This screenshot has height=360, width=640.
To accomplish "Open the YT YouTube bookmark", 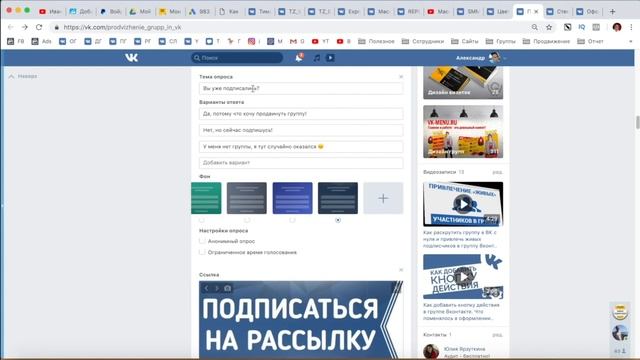I will tap(320, 41).
